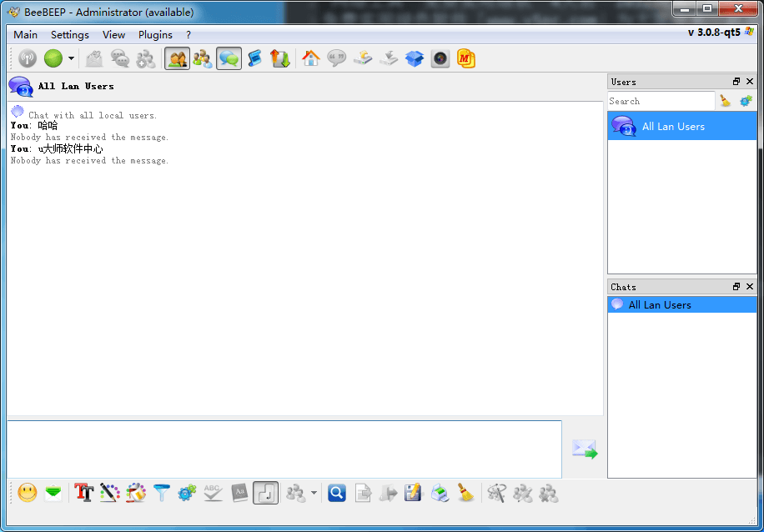Click the network drive share icon with yellow arrow
Image resolution: width=764 pixels, height=532 pixels.
click(363, 59)
